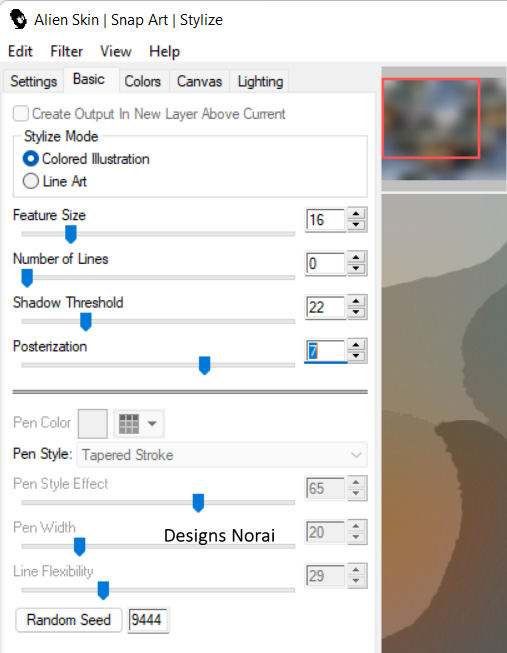507x653 pixels.
Task: Increase Pen Style Effect spinner arrow
Action: [356, 482]
